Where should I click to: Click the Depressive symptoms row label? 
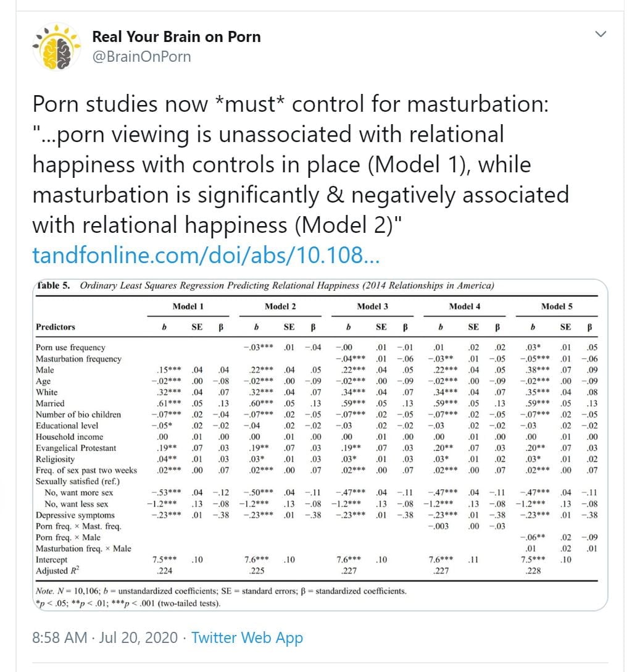(x=75, y=515)
